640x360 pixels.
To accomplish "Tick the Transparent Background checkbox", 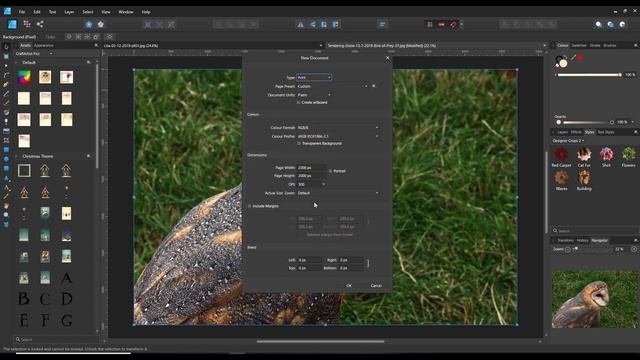I will (x=299, y=144).
